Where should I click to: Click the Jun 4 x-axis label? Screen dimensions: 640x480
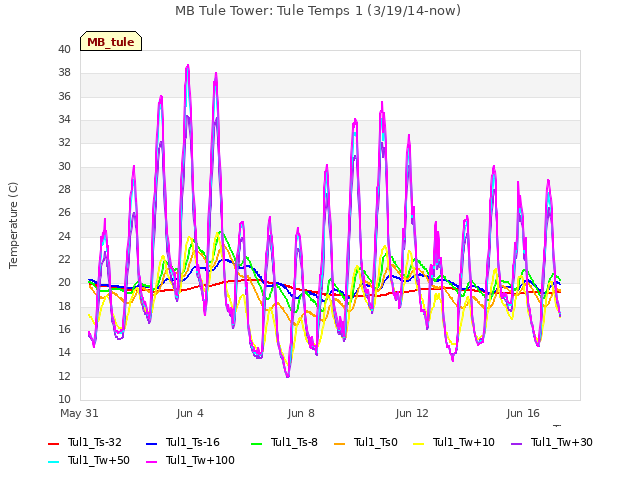click(x=190, y=413)
